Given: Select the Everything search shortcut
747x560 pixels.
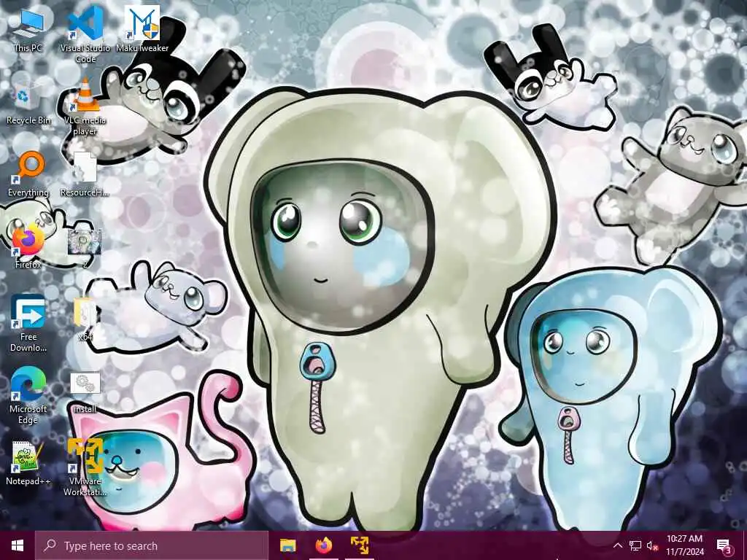Looking at the screenshot, I should (28, 174).
